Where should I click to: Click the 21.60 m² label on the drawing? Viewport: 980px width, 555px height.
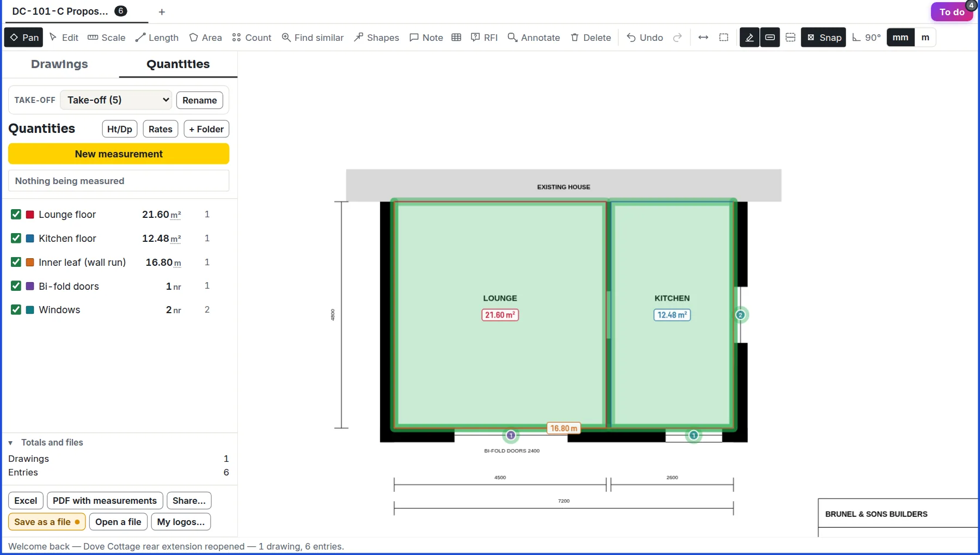[500, 315]
